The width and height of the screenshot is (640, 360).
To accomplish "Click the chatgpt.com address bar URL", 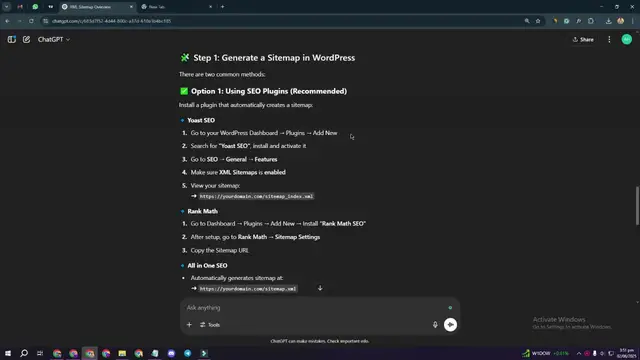I will (111, 21).
